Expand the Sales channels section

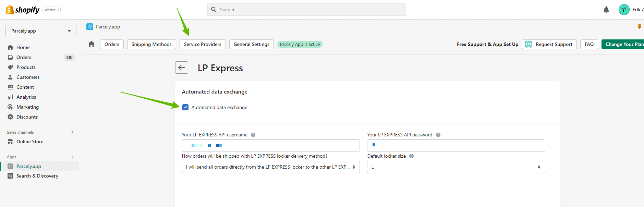pyautogui.click(x=72, y=132)
